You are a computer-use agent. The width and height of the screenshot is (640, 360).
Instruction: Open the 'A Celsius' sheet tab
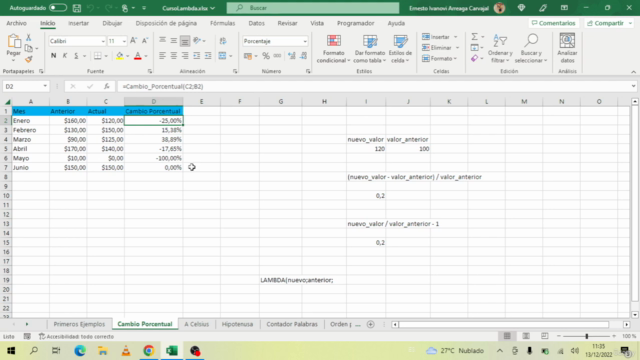click(x=196, y=324)
